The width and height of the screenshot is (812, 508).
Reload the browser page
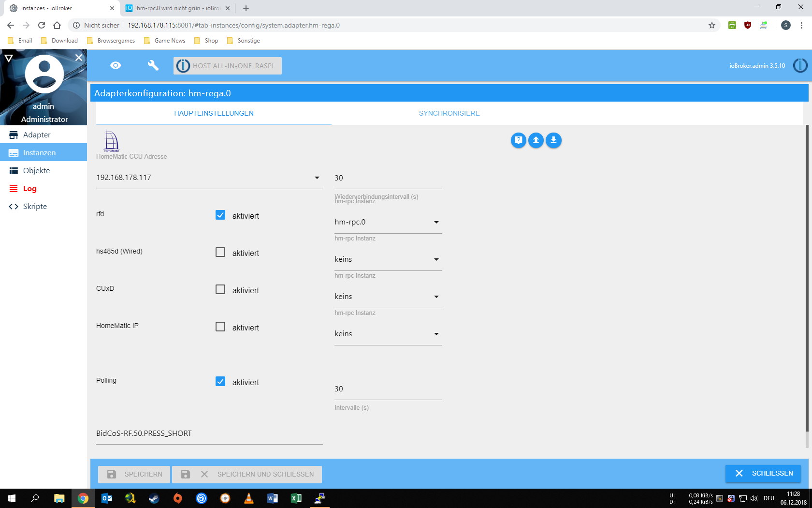click(x=42, y=25)
